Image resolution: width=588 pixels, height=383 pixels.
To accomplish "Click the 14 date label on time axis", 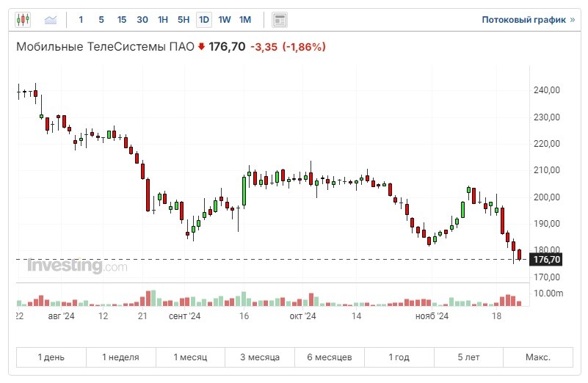I will point(356,316).
